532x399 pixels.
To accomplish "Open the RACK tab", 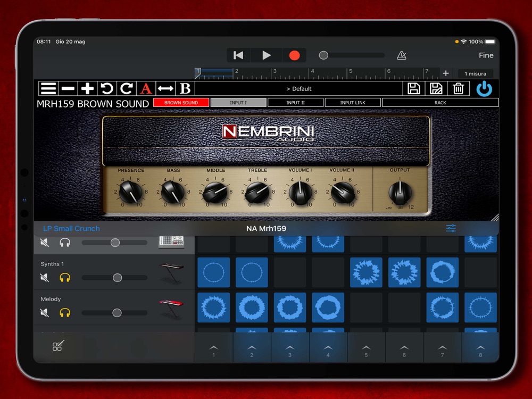I will point(440,103).
